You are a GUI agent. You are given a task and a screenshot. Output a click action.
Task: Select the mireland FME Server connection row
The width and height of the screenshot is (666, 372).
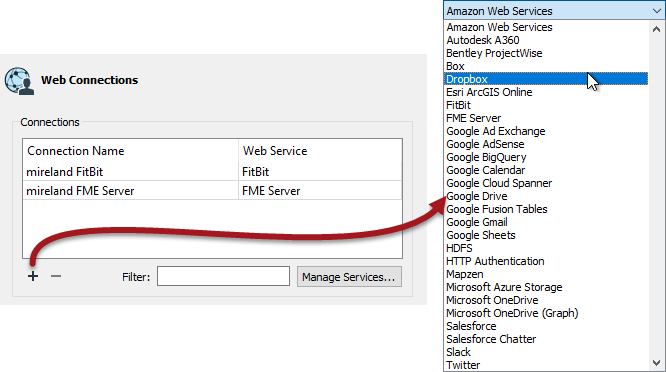pyautogui.click(x=212, y=191)
